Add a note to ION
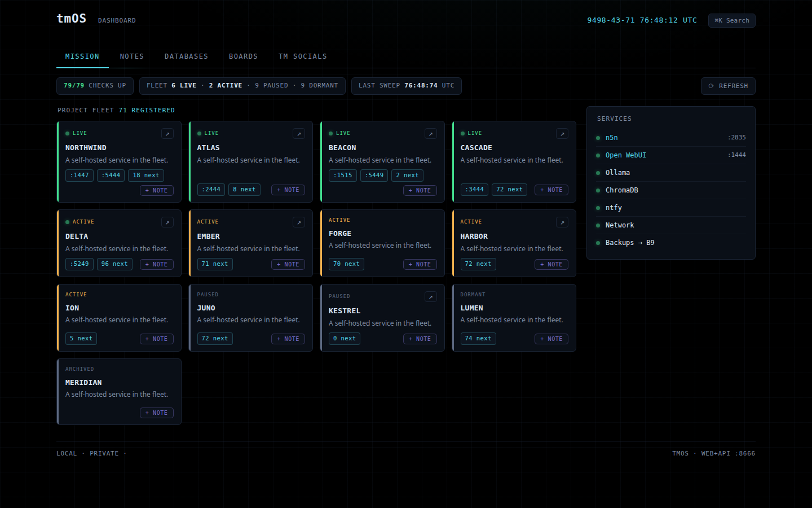812x508 pixels. 157,339
